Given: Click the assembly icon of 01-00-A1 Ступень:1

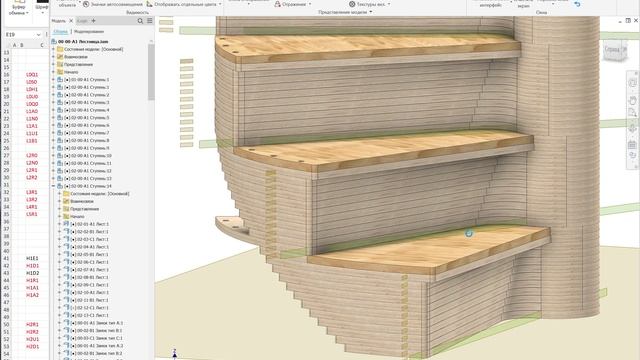Looking at the screenshot, I should click(60, 80).
